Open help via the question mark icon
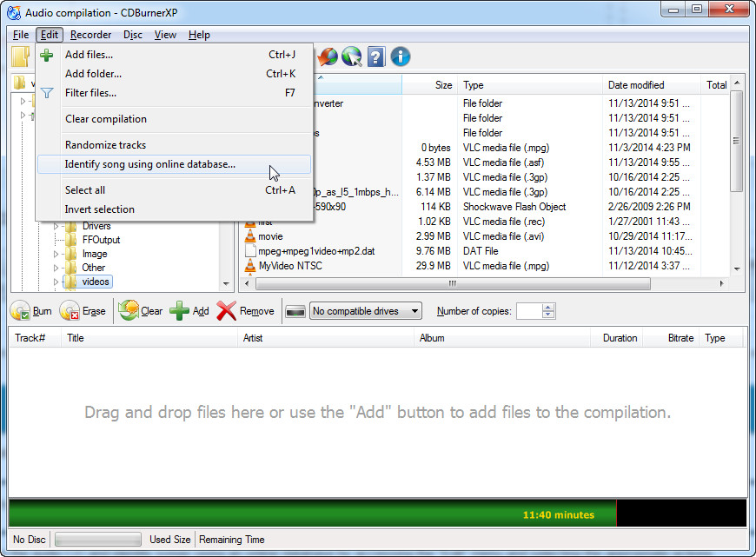 tap(376, 56)
